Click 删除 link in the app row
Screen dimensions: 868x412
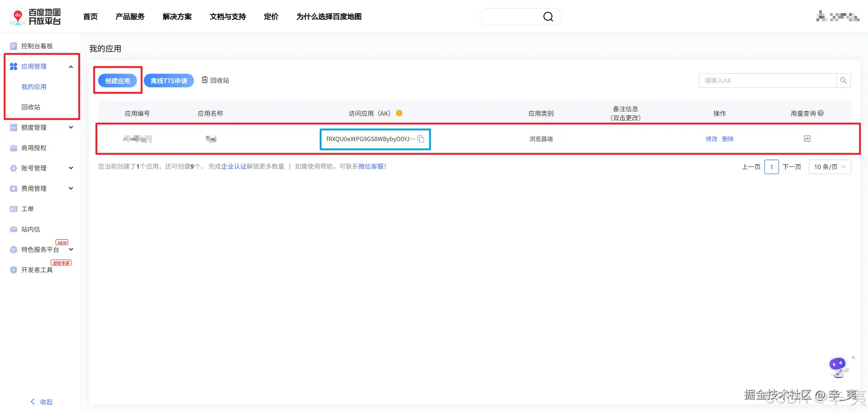point(728,139)
